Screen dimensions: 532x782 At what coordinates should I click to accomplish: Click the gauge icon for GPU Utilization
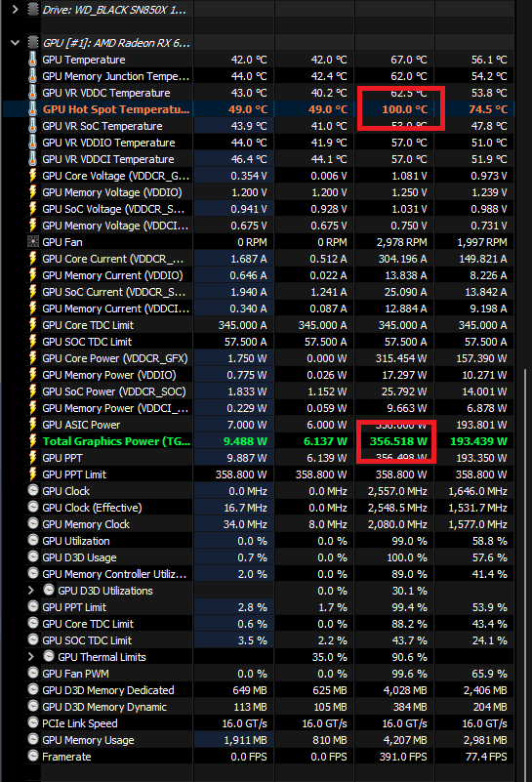[x=33, y=541]
